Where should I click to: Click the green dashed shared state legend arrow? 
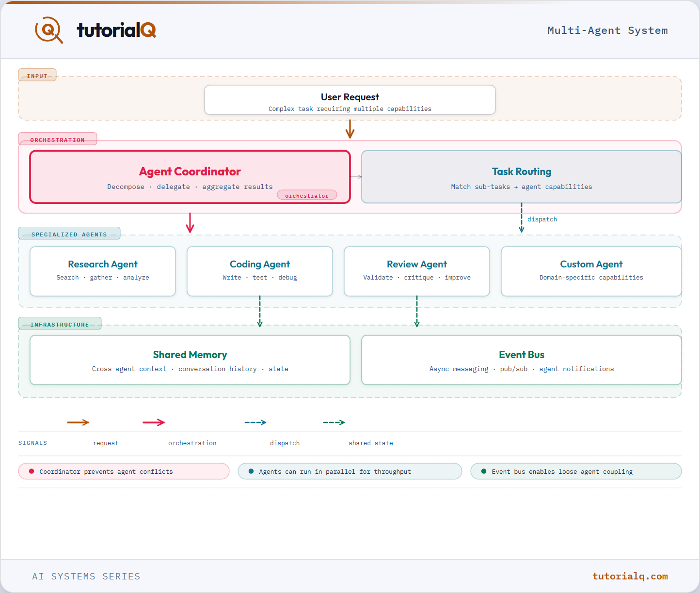tap(334, 422)
